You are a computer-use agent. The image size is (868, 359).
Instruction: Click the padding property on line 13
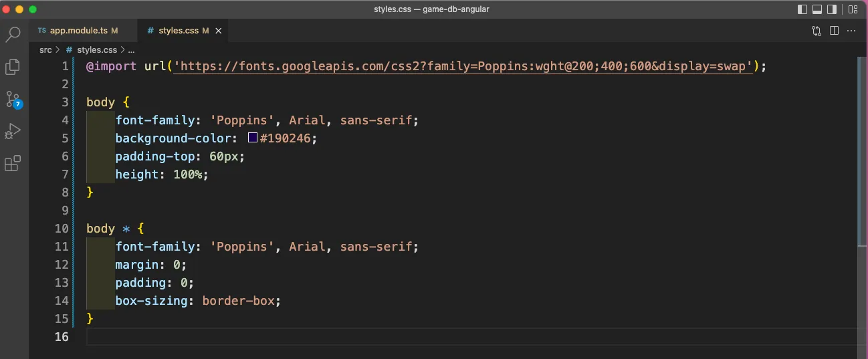(x=140, y=283)
